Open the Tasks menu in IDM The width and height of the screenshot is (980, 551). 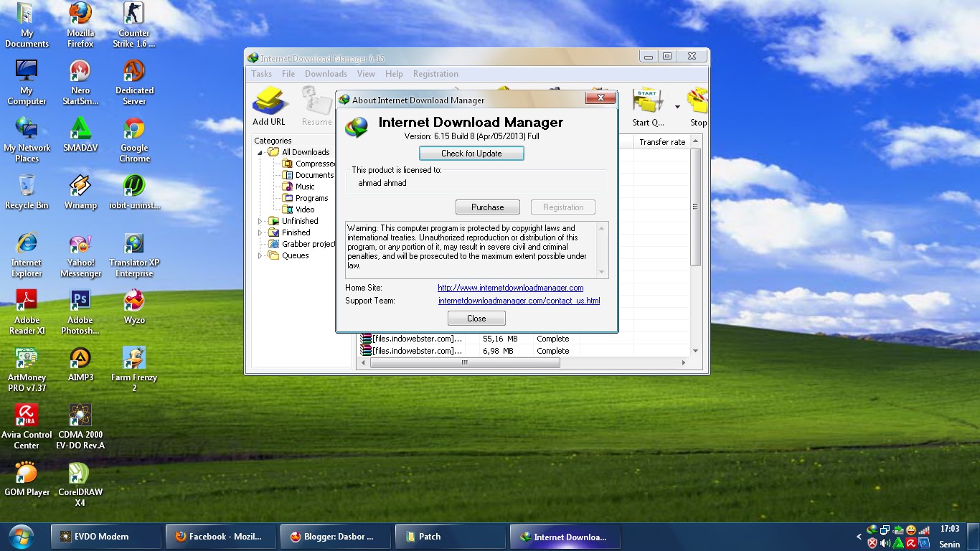(x=261, y=74)
